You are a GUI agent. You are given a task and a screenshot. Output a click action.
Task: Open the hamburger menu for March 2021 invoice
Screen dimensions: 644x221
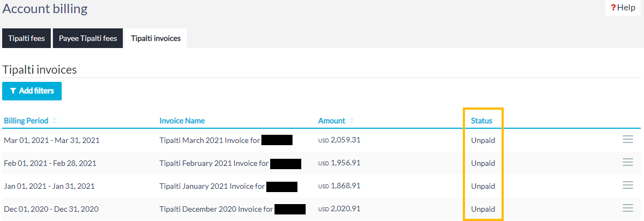pyautogui.click(x=628, y=140)
